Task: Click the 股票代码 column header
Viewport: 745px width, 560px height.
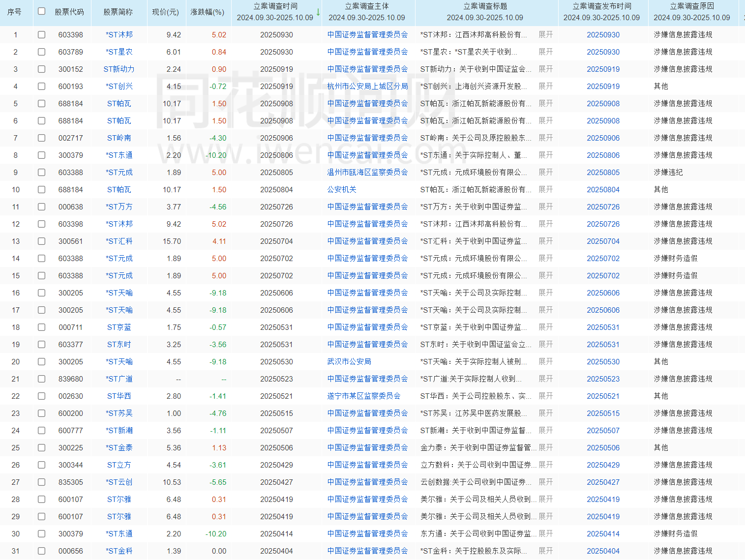Action: (69, 12)
